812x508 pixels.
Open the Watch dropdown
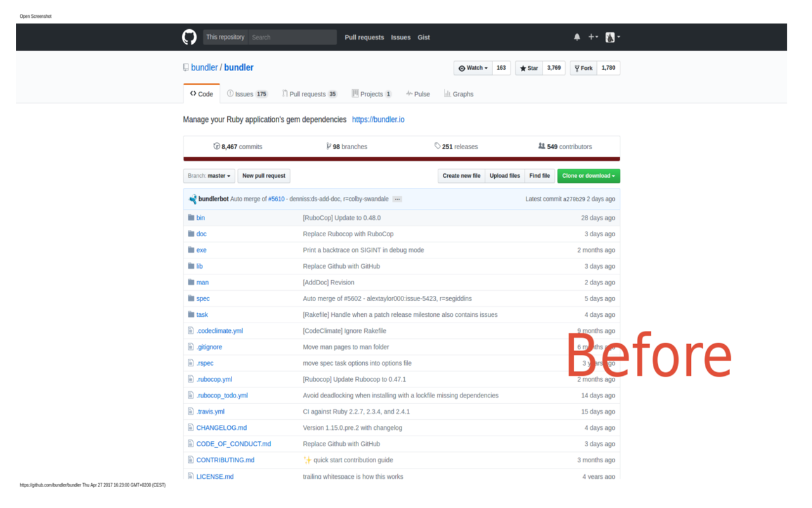pyautogui.click(x=473, y=68)
